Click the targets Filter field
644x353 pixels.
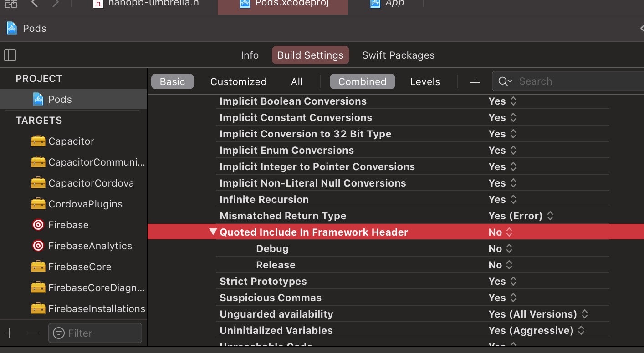click(95, 333)
